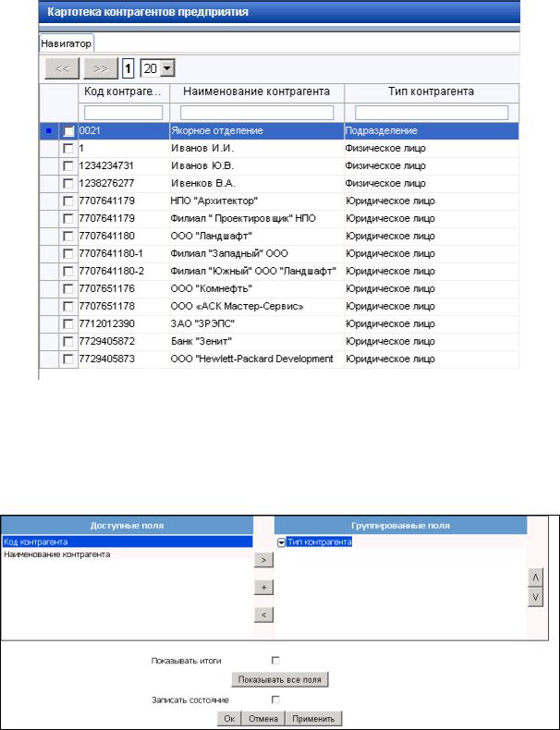560x730 pixels.
Task: Enable Записать состояние checkbox
Action: click(x=275, y=700)
